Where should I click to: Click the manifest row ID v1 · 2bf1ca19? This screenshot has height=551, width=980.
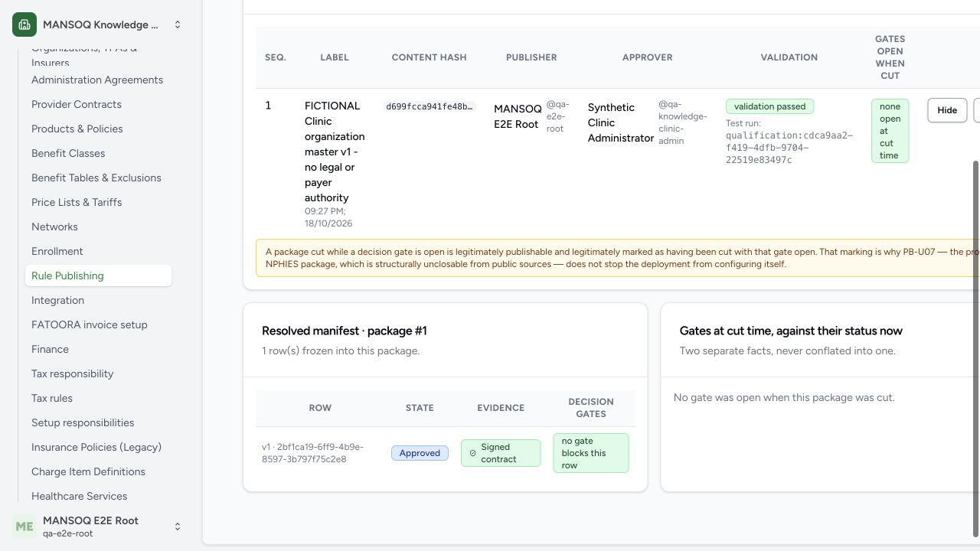click(312, 453)
